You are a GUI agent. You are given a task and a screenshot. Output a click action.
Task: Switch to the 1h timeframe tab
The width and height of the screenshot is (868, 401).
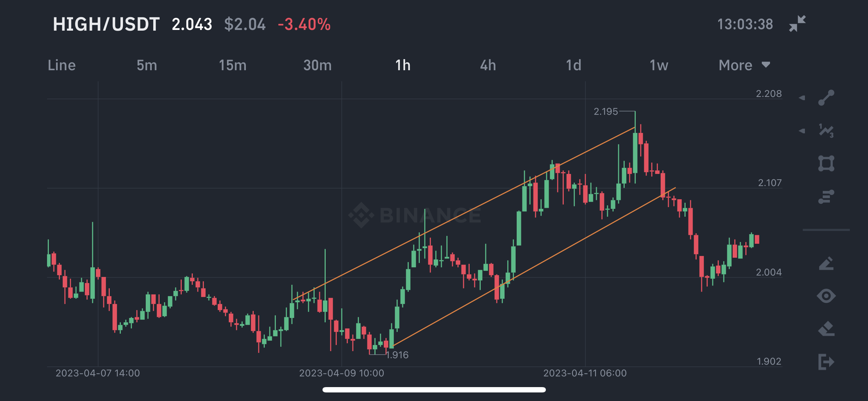pyautogui.click(x=402, y=65)
